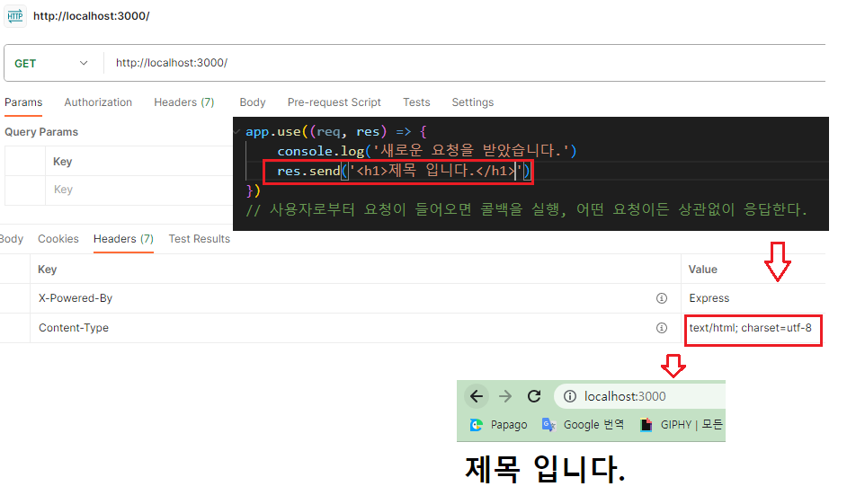Open the request Headers (7) tab
The height and width of the screenshot is (504, 856).
pyautogui.click(x=184, y=102)
